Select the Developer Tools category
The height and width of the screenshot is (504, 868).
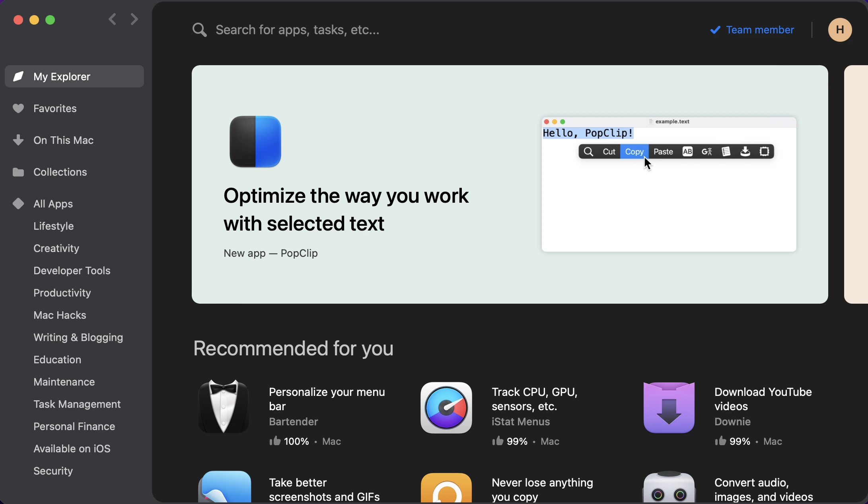pyautogui.click(x=72, y=270)
